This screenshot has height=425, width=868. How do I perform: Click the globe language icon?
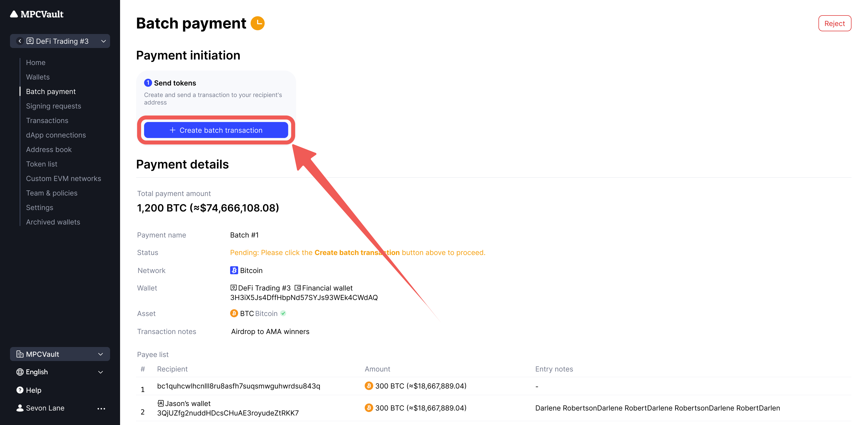[x=20, y=372]
